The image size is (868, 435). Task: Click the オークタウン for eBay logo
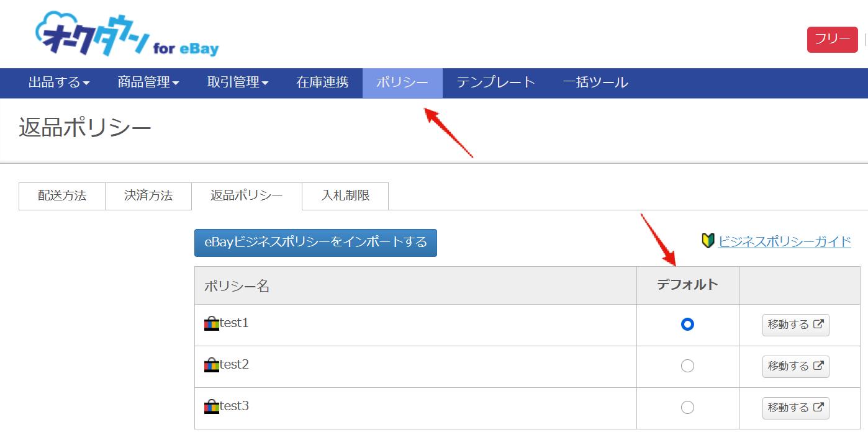[x=127, y=35]
